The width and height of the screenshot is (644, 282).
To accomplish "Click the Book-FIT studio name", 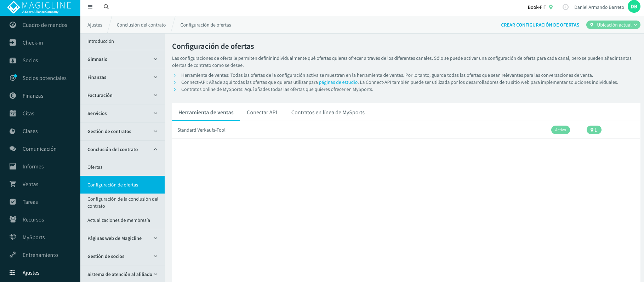I will [x=537, y=7].
